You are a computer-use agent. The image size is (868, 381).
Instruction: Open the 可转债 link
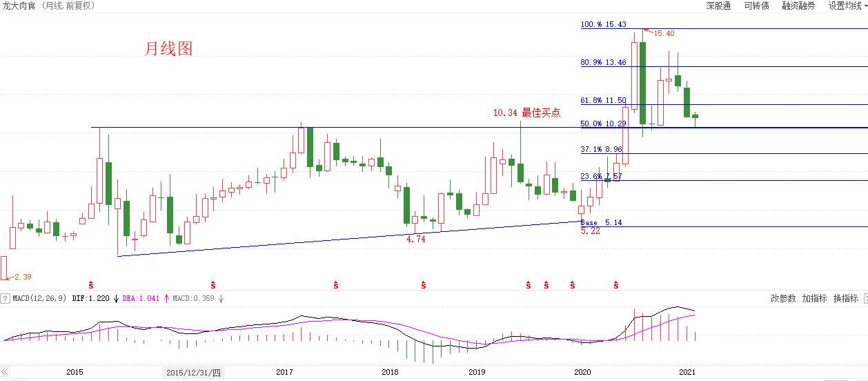click(756, 6)
